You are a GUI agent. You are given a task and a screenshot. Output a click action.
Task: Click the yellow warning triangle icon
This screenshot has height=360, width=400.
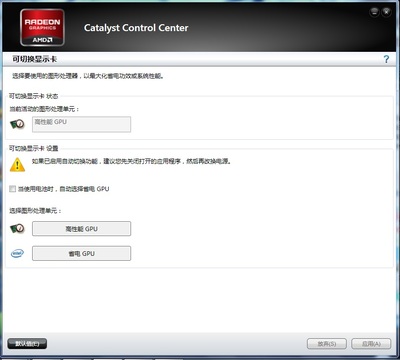tap(17, 165)
